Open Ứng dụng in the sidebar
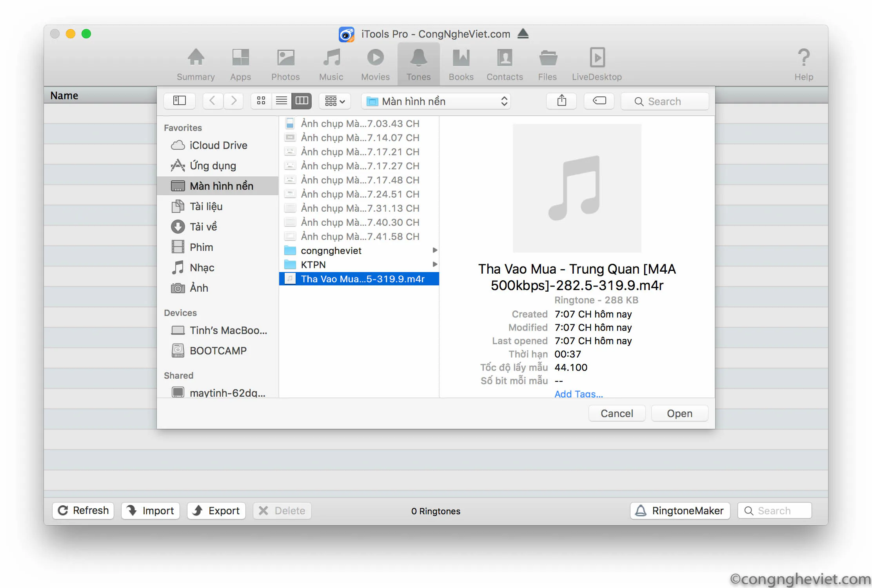The image size is (872, 588). coord(218,166)
